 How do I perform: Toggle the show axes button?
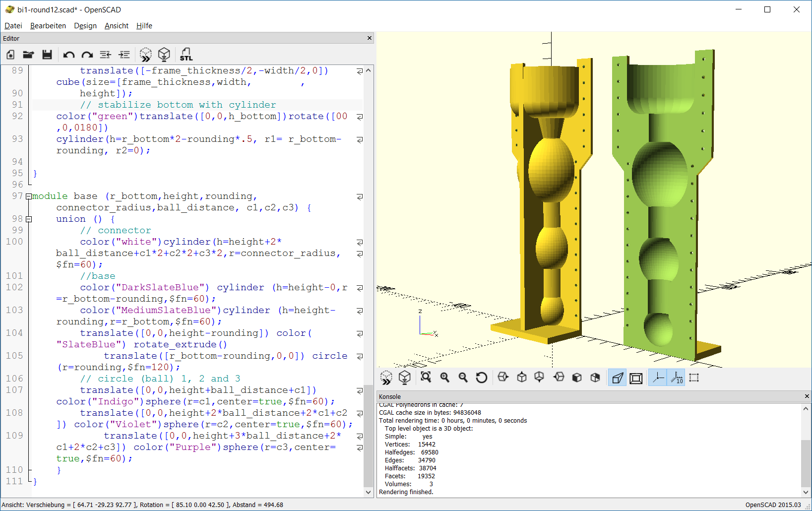pos(658,378)
